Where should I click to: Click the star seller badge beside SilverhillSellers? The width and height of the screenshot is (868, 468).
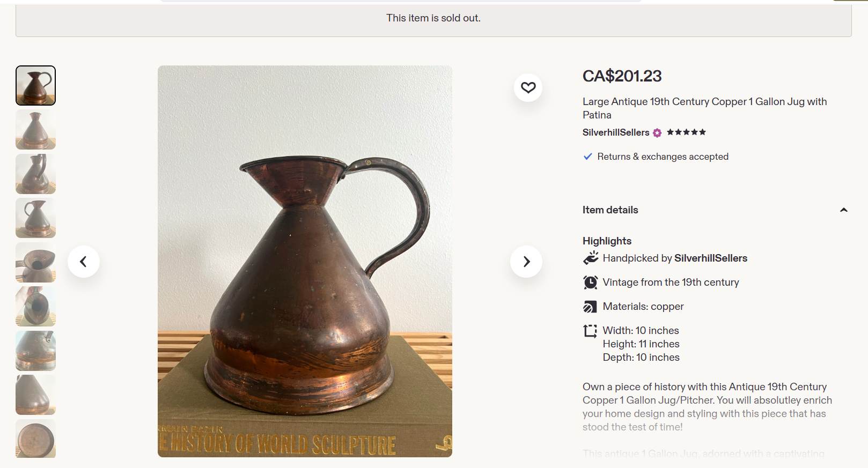tap(657, 132)
